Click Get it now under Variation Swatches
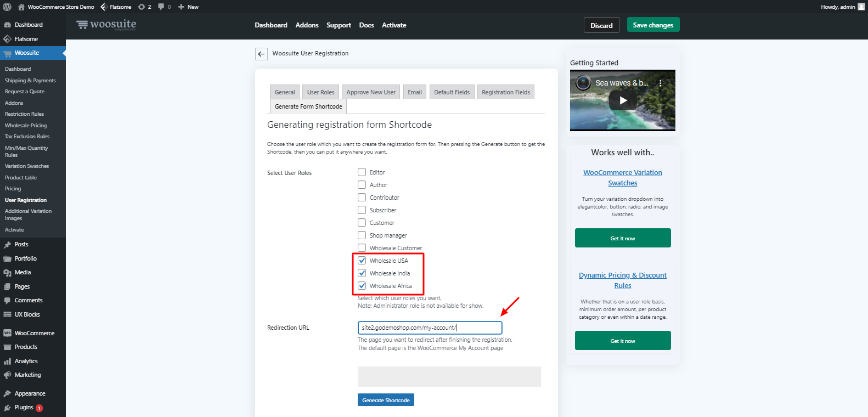The image size is (868, 417). coord(623,238)
